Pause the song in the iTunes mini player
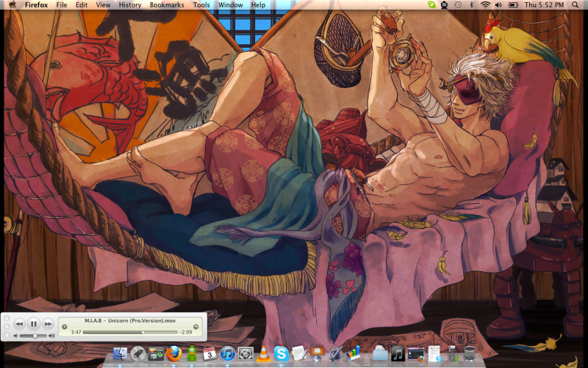Screen dimensions: 588x368 tap(33, 324)
